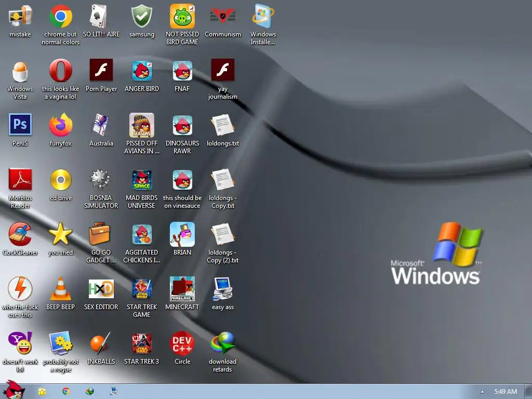Open the 'Circle' Dev C++ icon
This screenshot has height=399, width=532.
pos(182,343)
